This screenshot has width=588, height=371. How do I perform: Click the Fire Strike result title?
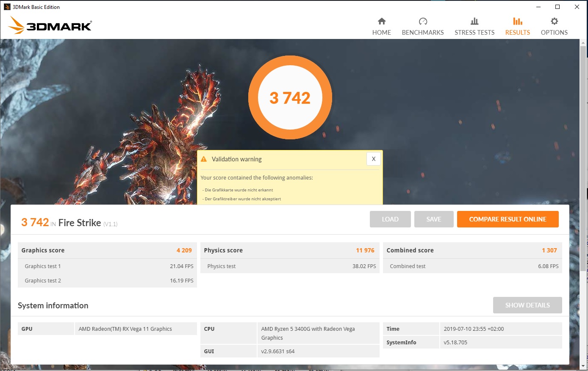[80, 223]
